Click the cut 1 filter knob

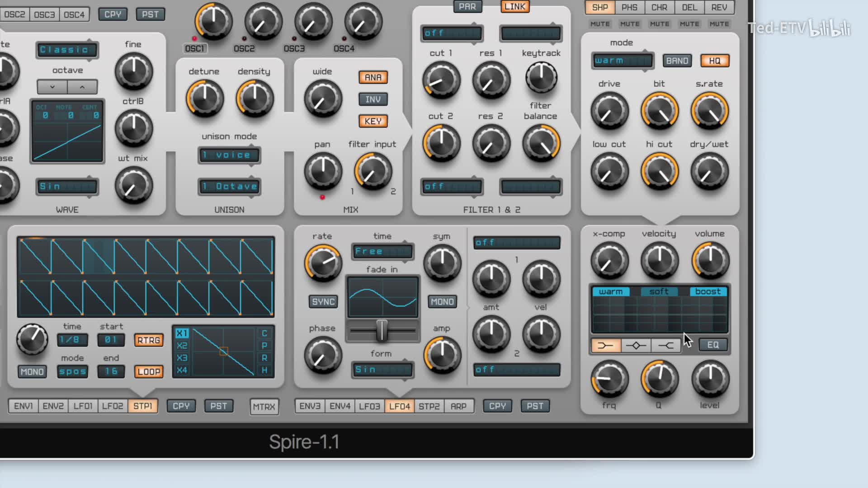point(441,80)
